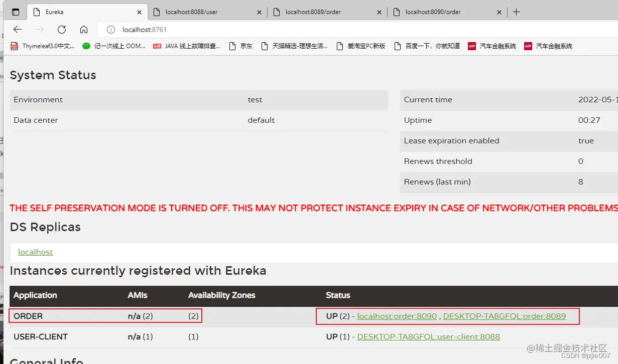Switch to the Eureka tab
The image size is (618, 364).
87,12
